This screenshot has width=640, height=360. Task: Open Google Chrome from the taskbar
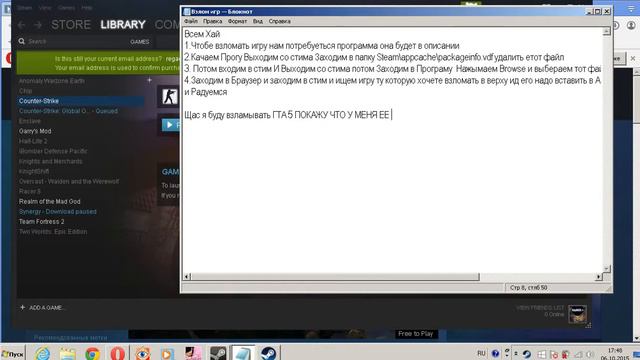[x=92, y=353]
